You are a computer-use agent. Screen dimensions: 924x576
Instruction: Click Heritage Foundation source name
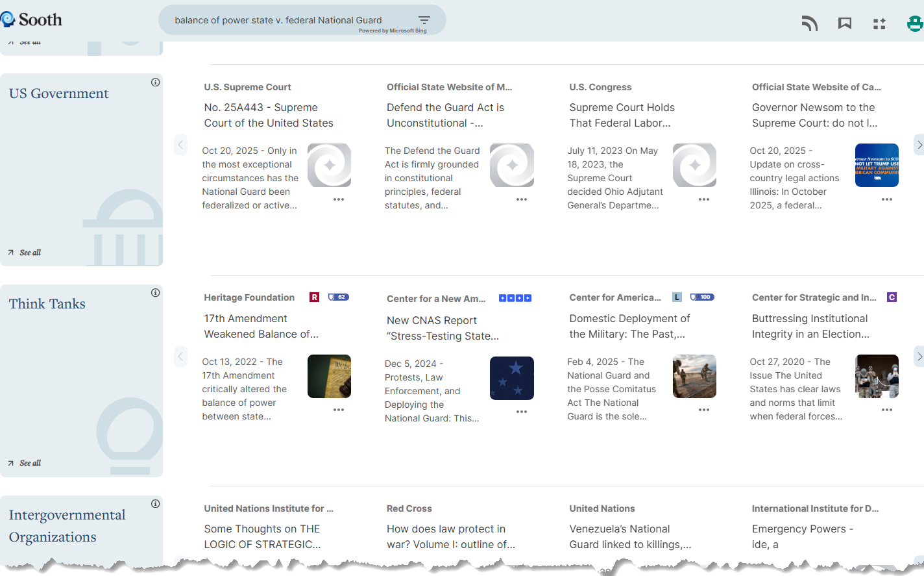[249, 297]
